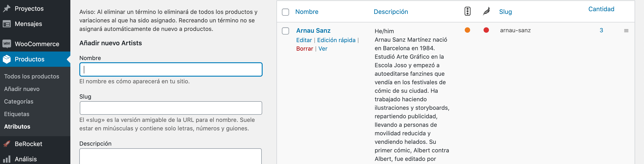Click the drag handle on Arnau Sanz row
Screen dimensions: 644x164
coord(626,30)
